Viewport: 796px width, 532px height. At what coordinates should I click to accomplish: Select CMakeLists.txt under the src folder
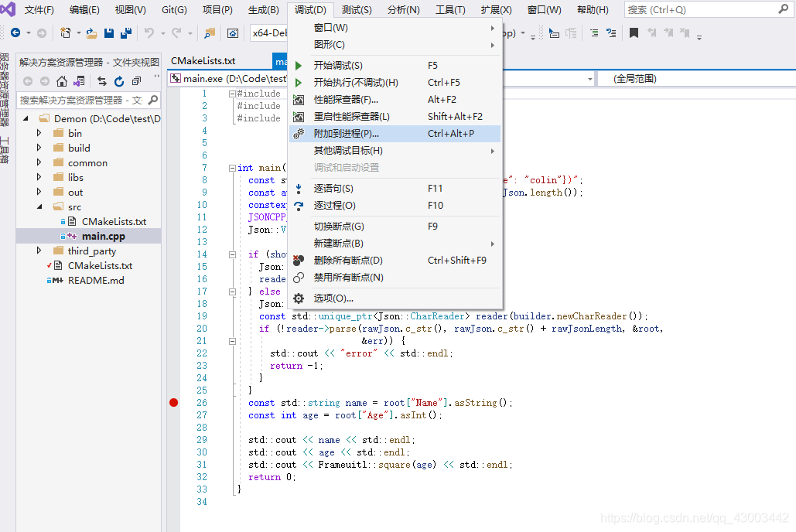click(114, 221)
